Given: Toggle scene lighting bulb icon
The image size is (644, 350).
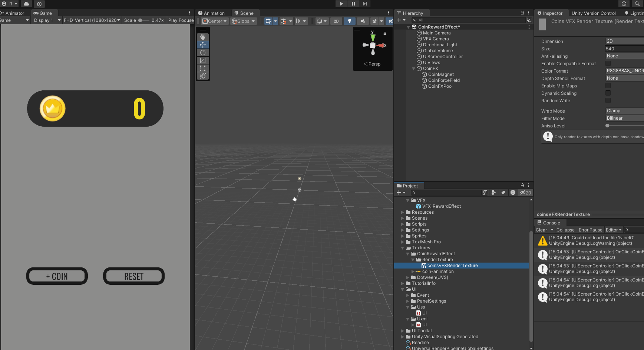Looking at the screenshot, I should (349, 21).
